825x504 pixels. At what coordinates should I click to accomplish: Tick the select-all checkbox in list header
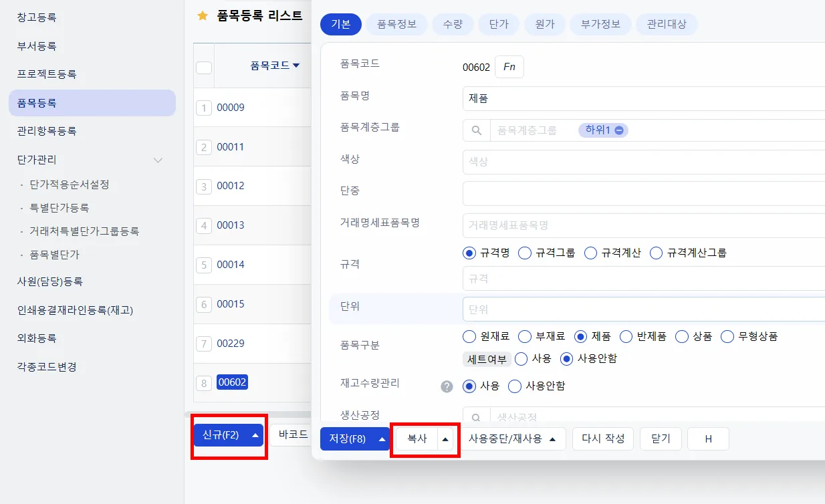204,68
